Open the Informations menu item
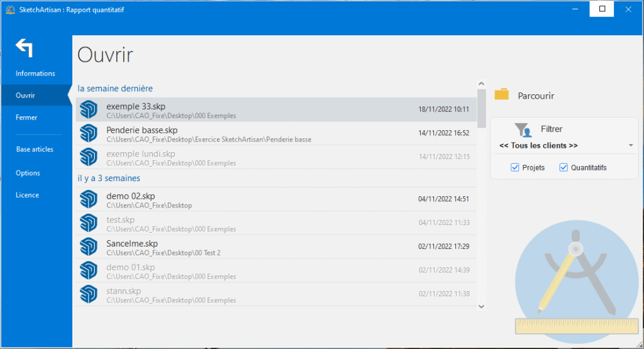The image size is (644, 349). click(35, 74)
